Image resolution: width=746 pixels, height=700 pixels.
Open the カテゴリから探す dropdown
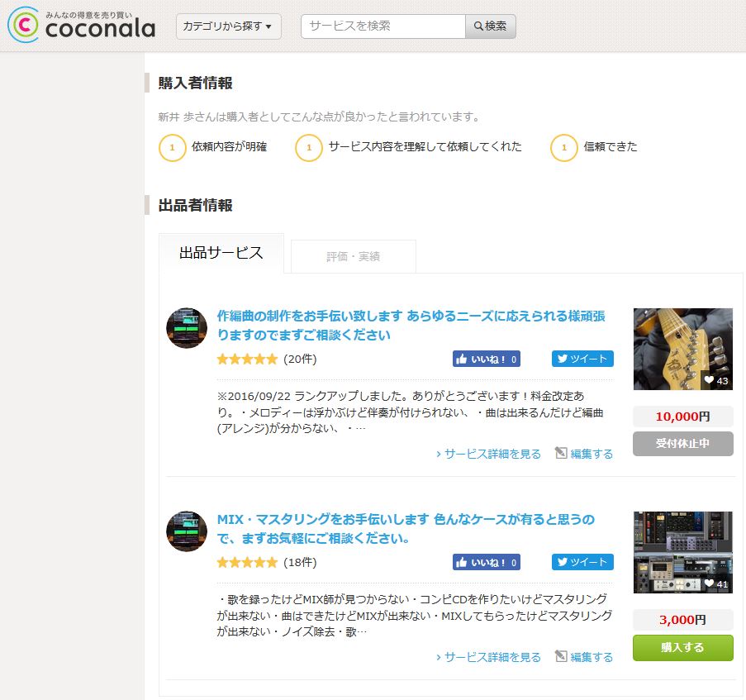227,26
